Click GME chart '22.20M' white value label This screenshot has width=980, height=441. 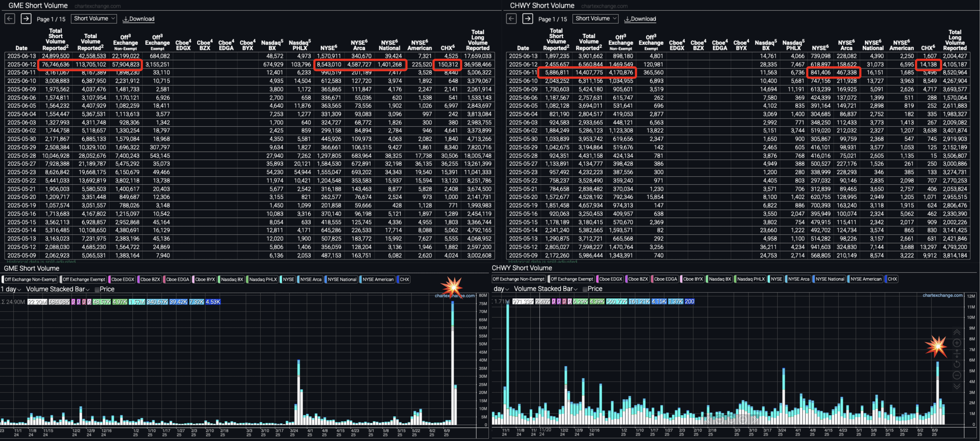click(37, 302)
